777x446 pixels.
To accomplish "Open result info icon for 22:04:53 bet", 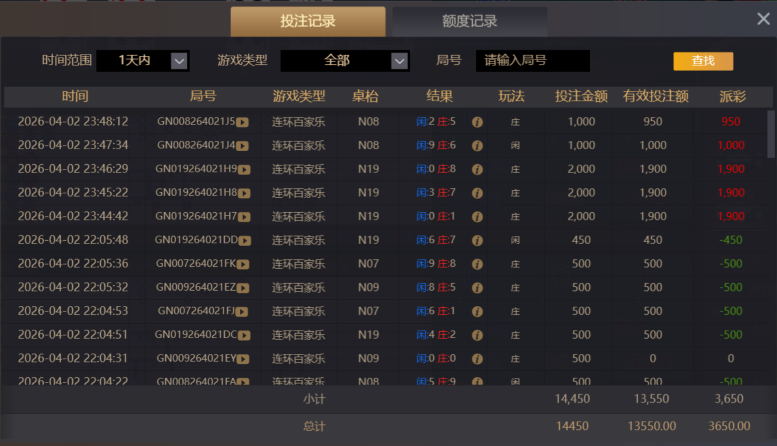I will pos(477,311).
